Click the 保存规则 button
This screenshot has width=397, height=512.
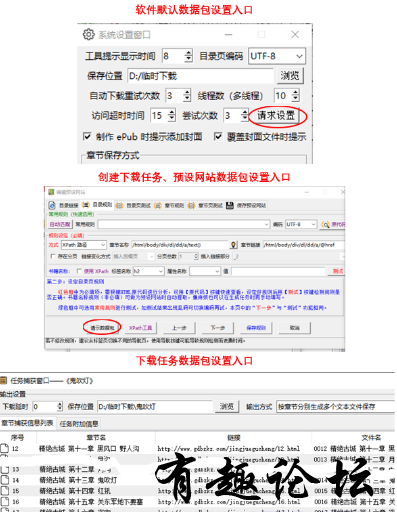(x=256, y=328)
